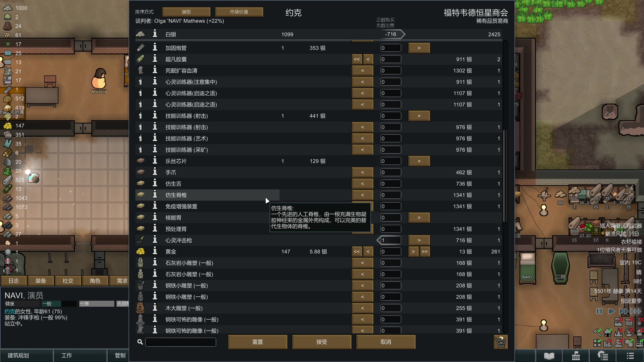Set game to superfast triple speed
This screenshot has width=644, height=362.
point(636,311)
